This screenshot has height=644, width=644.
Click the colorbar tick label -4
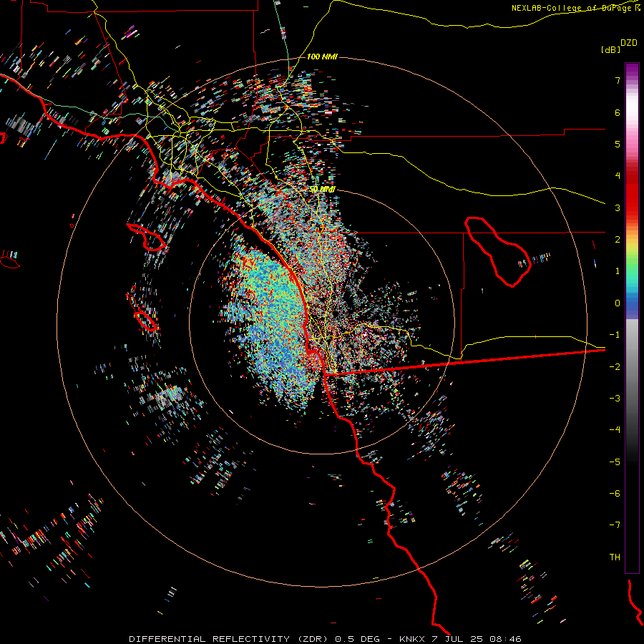click(615, 430)
